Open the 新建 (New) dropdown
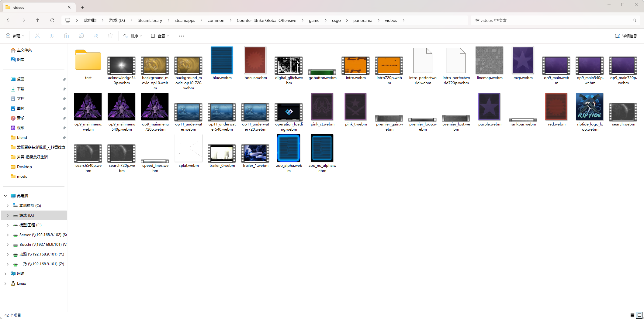Screen dimensions: 644x319 tap(15, 36)
